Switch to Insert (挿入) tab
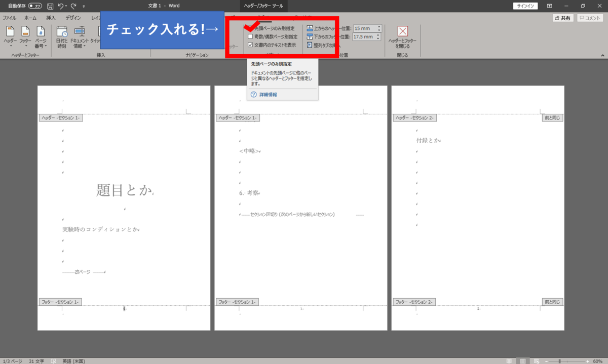Viewport: 608px width, 364px height. pyautogui.click(x=51, y=18)
